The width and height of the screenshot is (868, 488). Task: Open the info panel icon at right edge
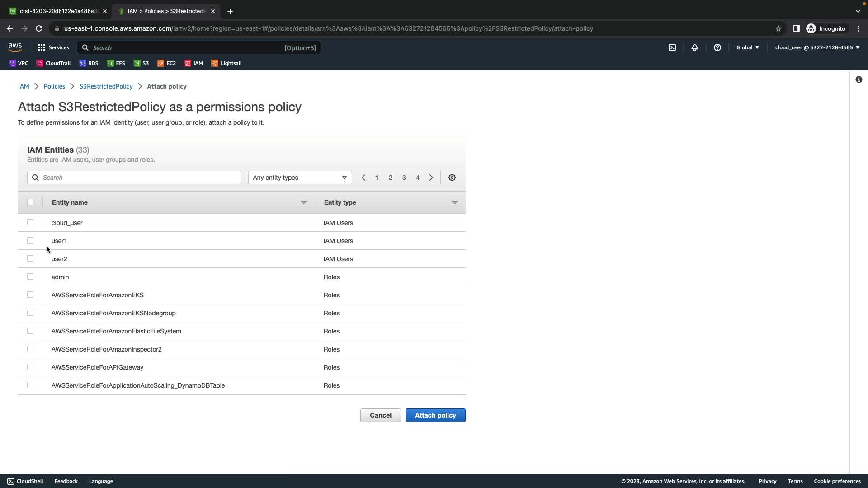[x=859, y=80]
